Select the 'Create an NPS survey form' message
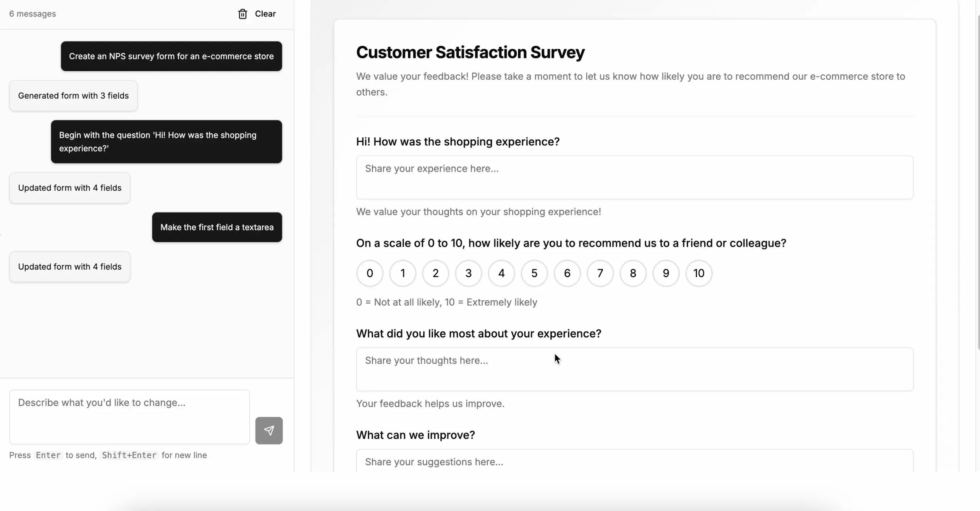The width and height of the screenshot is (980, 511). [171, 56]
